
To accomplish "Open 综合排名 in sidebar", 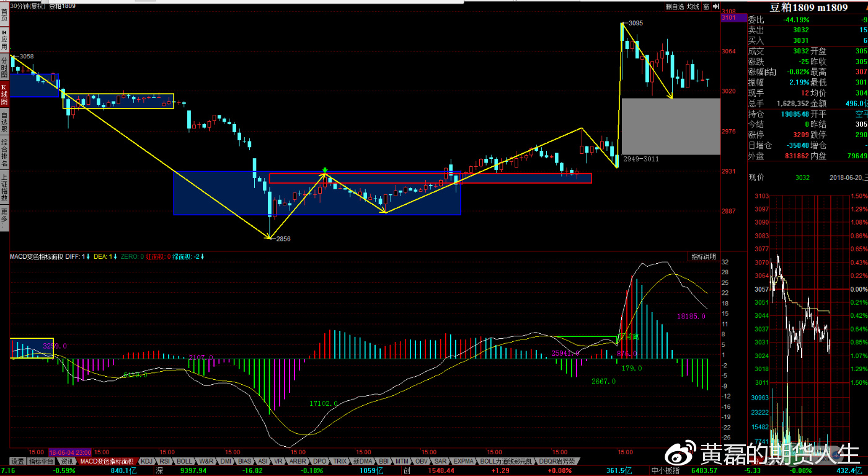I will coord(4,153).
